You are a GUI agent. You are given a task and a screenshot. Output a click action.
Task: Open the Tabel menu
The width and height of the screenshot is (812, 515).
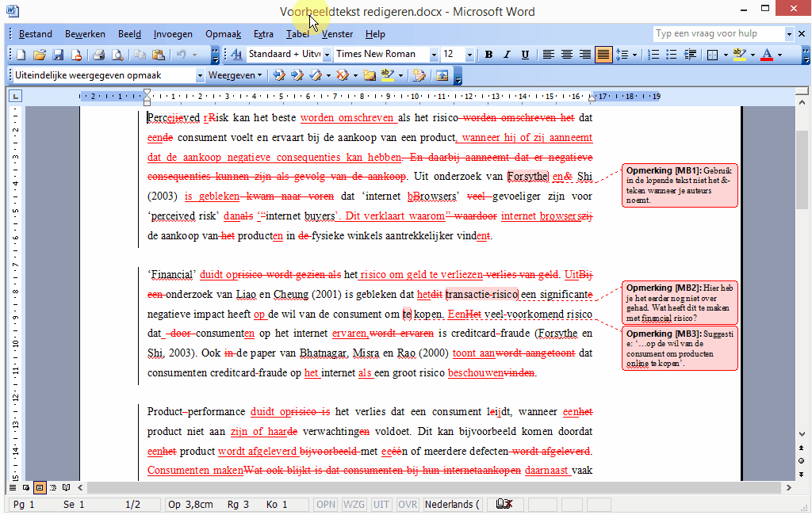(x=297, y=34)
